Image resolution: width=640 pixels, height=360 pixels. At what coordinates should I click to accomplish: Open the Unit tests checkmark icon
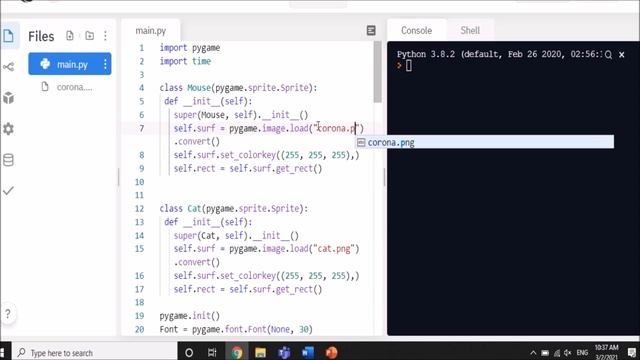click(8, 191)
